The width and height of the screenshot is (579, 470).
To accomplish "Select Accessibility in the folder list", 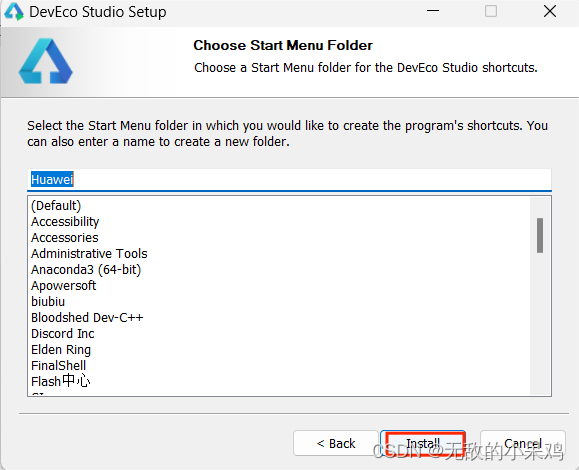I will pos(65,222).
